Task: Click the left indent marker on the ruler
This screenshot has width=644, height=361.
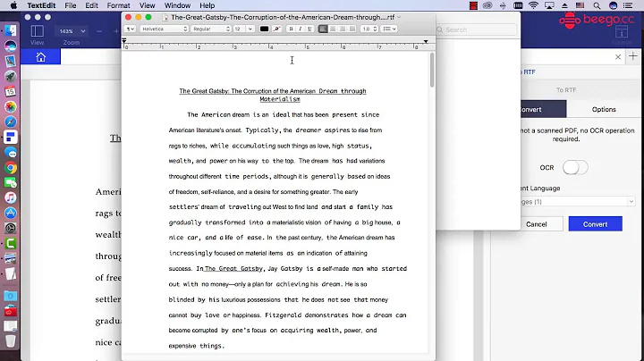Action: [124, 40]
